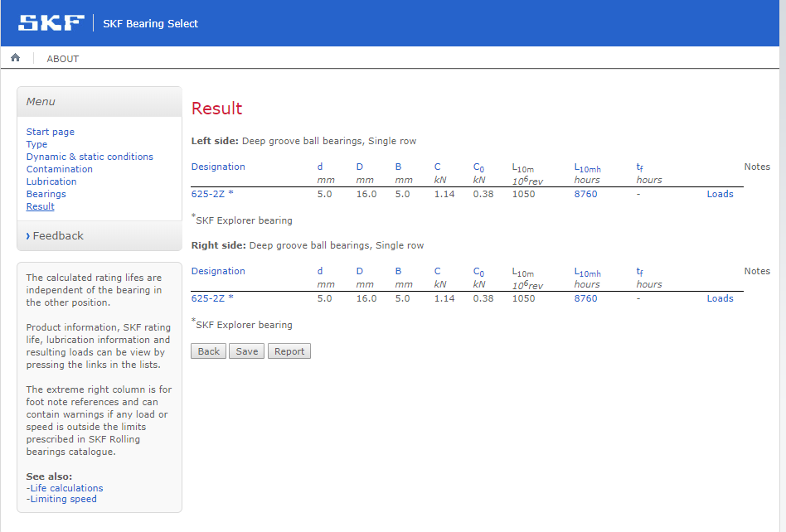This screenshot has height=532, width=786.
Task: Click left table tf column header
Action: [639, 167]
